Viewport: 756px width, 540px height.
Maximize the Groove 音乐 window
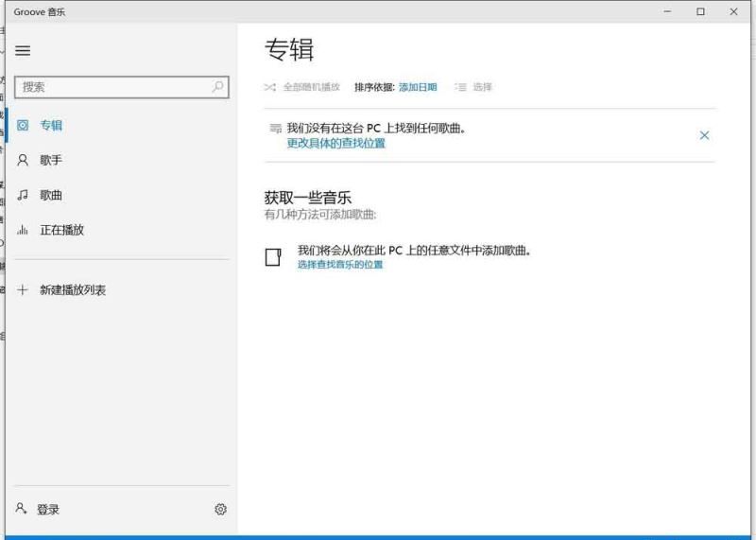coord(700,11)
